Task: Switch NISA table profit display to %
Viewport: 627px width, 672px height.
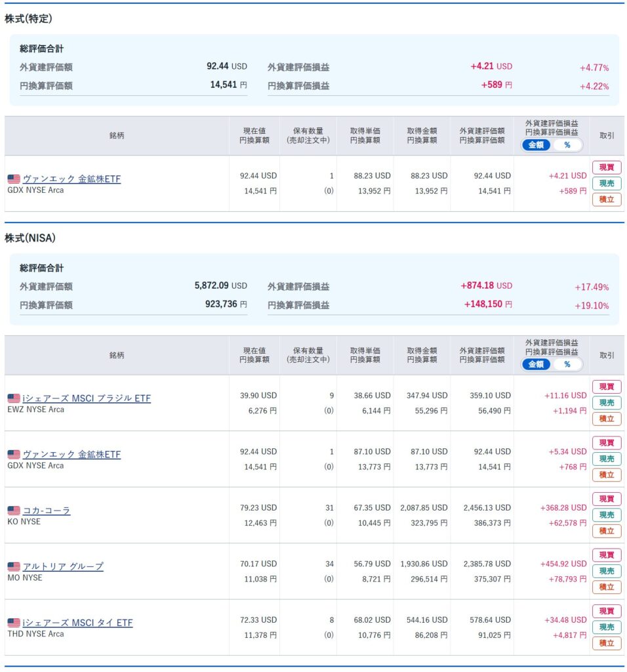Action: 567,364
